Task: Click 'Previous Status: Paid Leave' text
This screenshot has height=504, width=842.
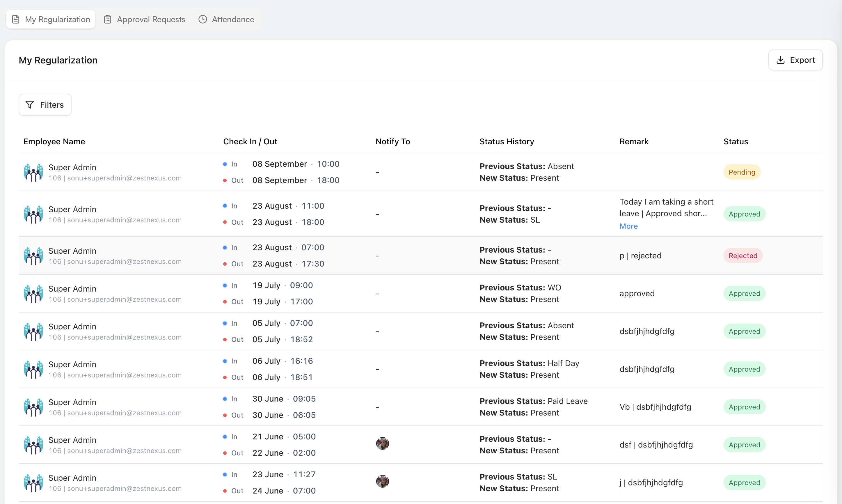Action: 533,401
